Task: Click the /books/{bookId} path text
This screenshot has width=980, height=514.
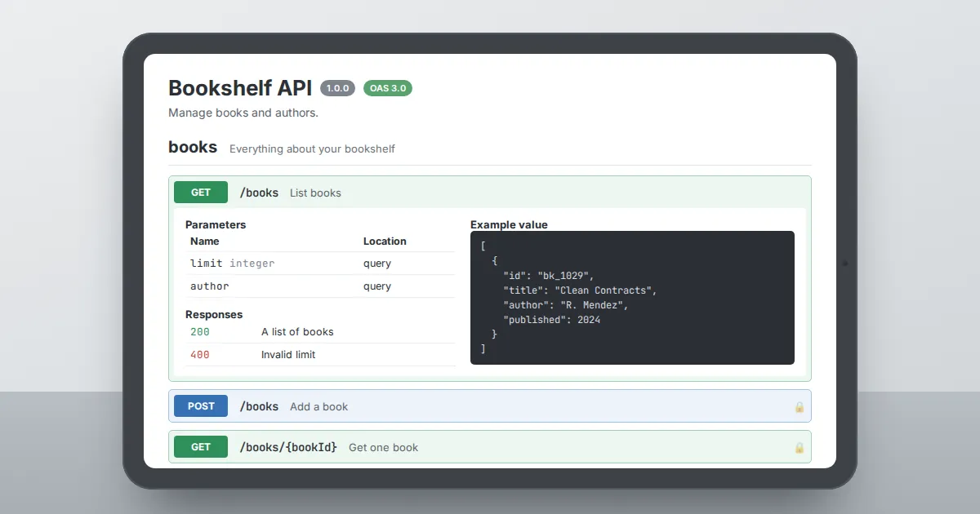Action: 288,447
